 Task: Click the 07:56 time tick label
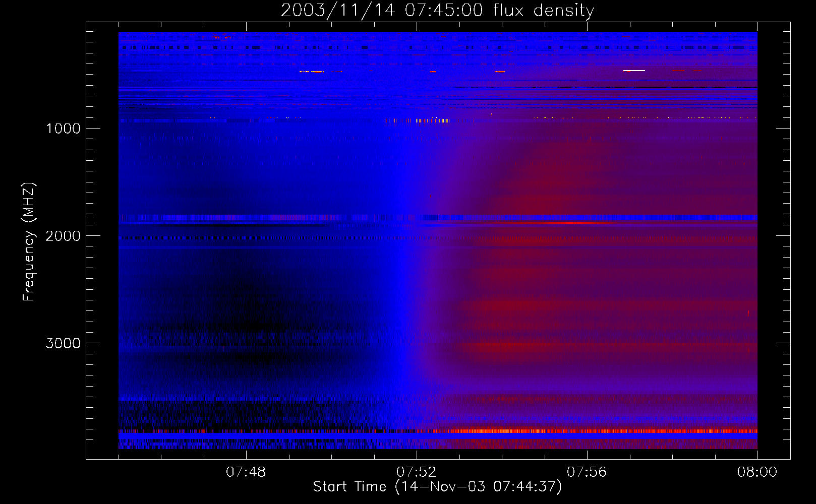pos(587,472)
